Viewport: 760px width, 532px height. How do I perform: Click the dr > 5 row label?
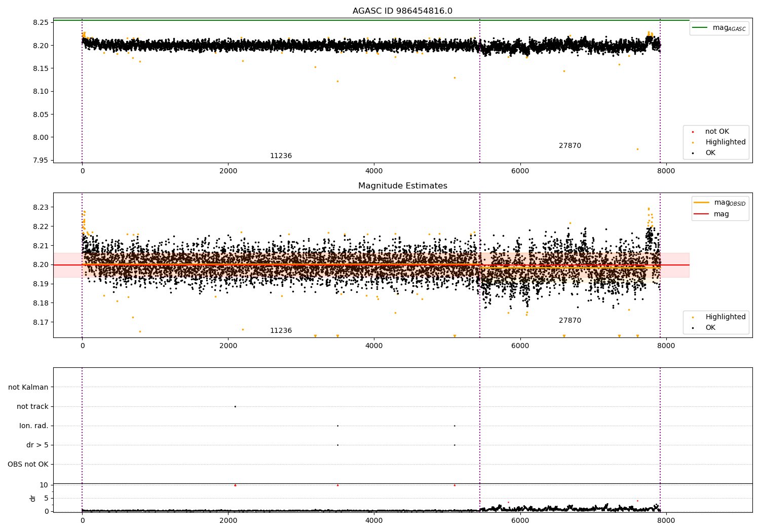point(37,445)
